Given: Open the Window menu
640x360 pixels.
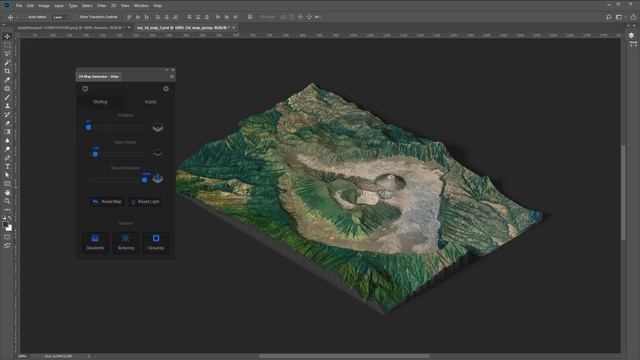Looking at the screenshot, I should point(141,6).
